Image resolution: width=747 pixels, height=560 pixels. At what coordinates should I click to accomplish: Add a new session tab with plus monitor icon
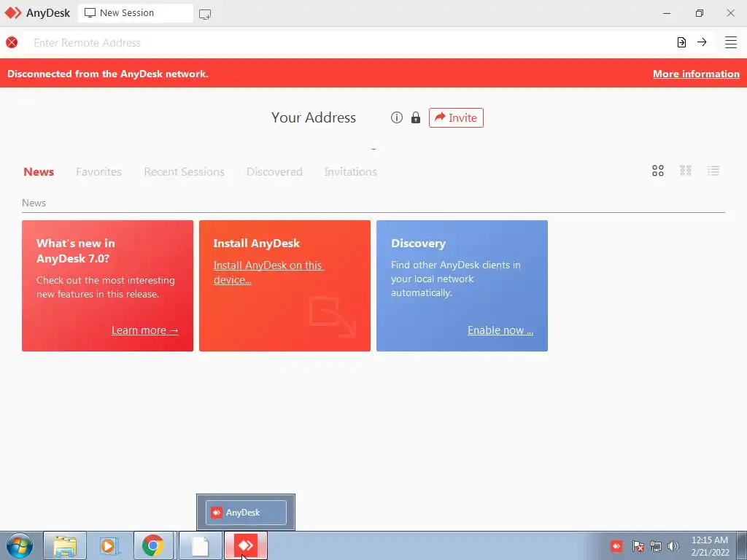point(205,15)
